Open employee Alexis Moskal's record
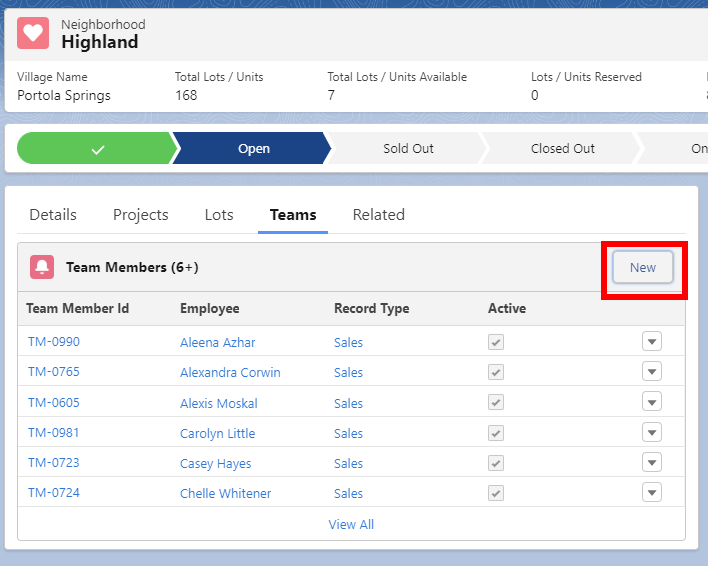 click(x=218, y=403)
